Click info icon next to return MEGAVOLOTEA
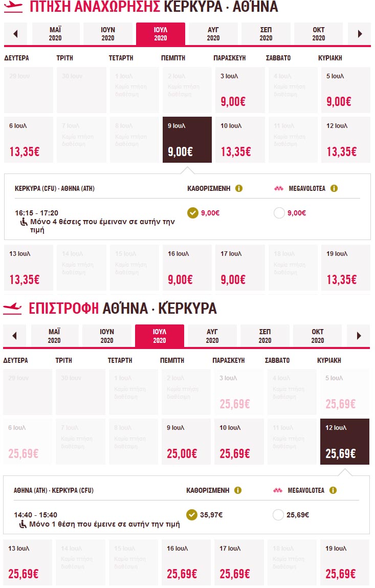 point(333,490)
